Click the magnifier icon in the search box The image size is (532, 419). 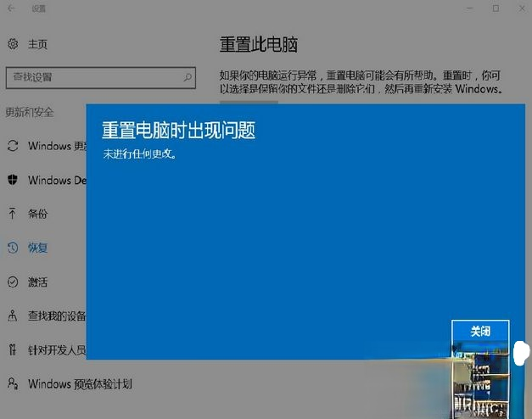(188, 77)
